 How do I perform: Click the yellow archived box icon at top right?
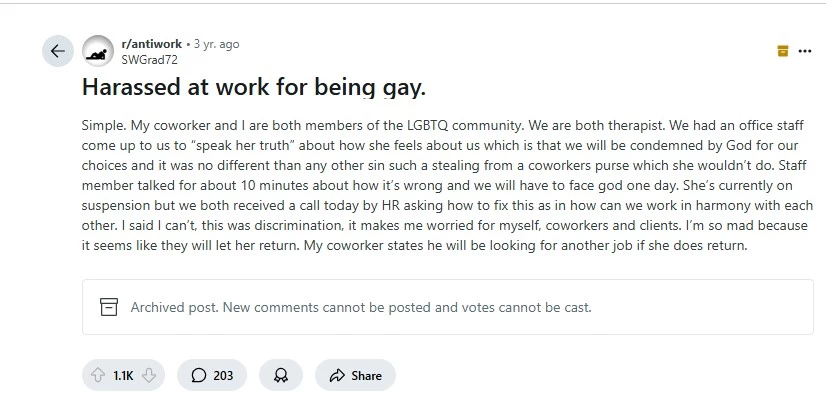(783, 51)
